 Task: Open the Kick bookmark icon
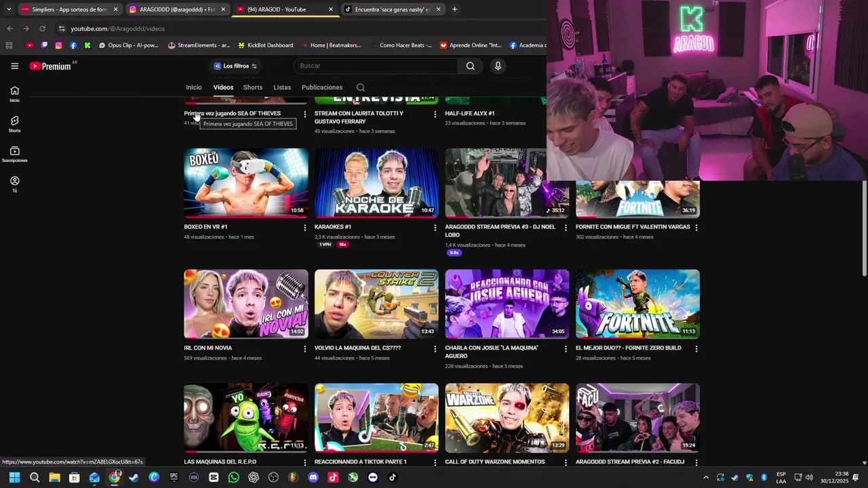(87, 45)
